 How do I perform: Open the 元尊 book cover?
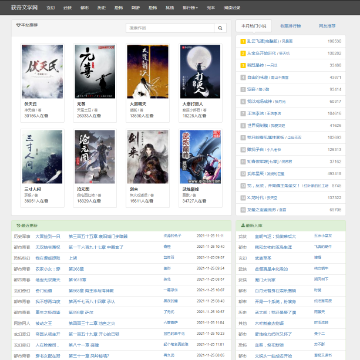click(95, 72)
